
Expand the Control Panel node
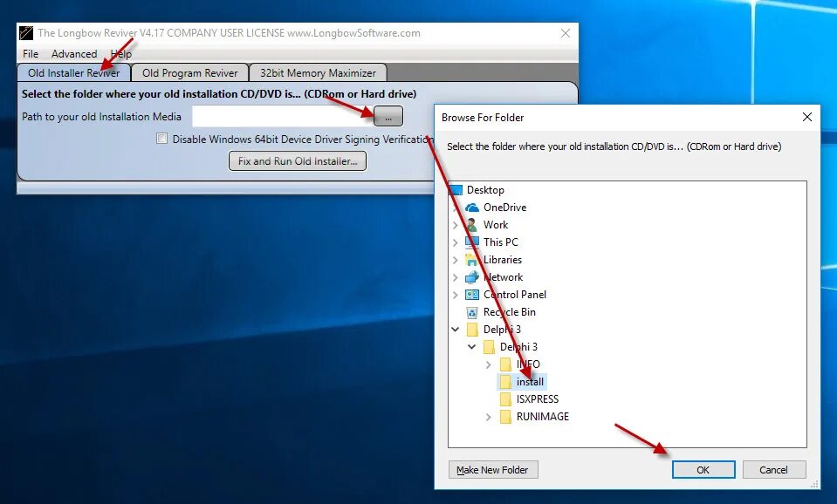pyautogui.click(x=455, y=295)
